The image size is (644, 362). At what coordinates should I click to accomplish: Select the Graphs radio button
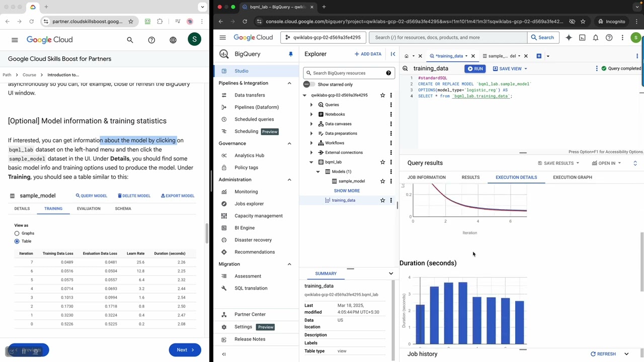point(17,233)
